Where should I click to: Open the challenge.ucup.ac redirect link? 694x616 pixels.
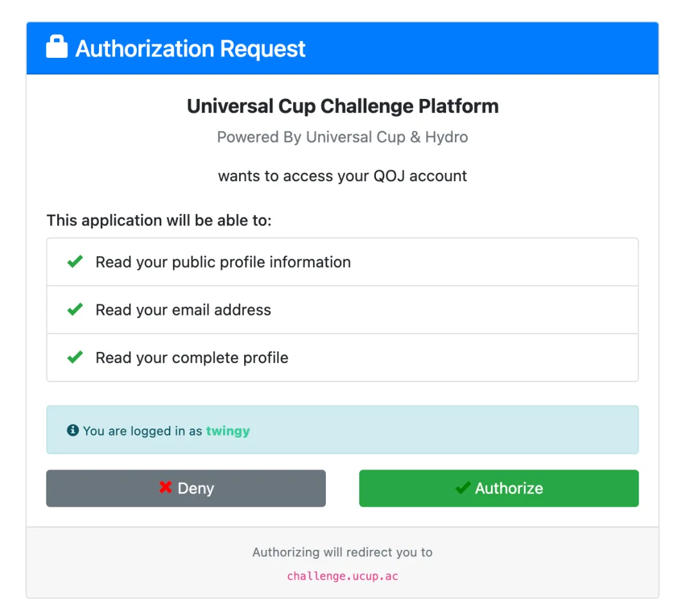pos(343,576)
